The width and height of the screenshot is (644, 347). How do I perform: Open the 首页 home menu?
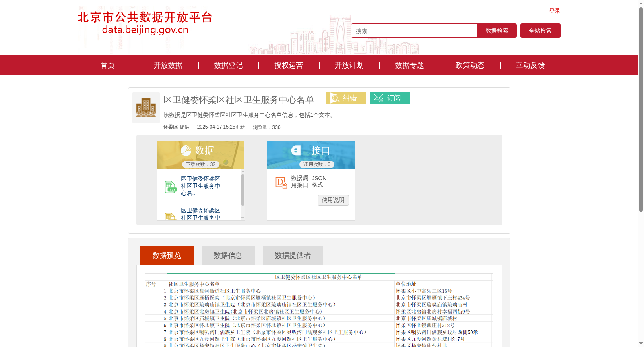107,65
